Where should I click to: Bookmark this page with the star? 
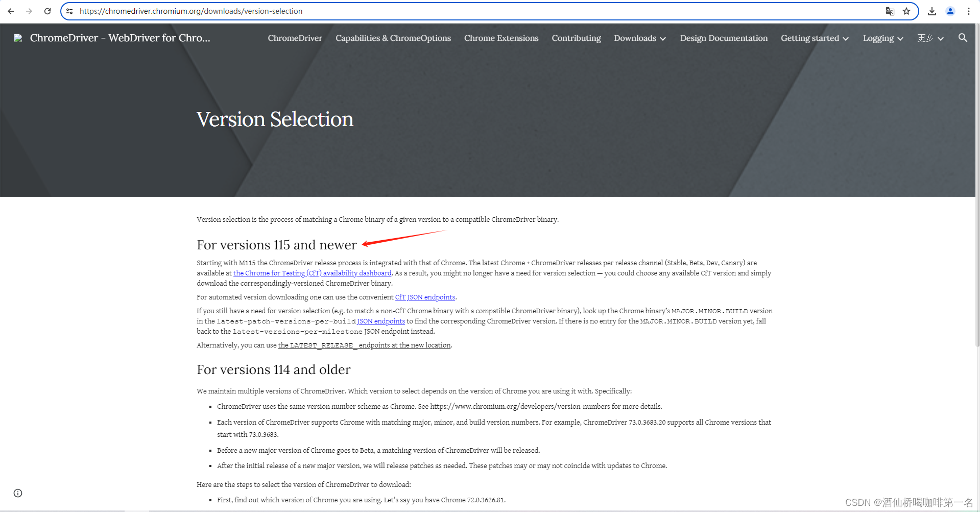(x=906, y=11)
